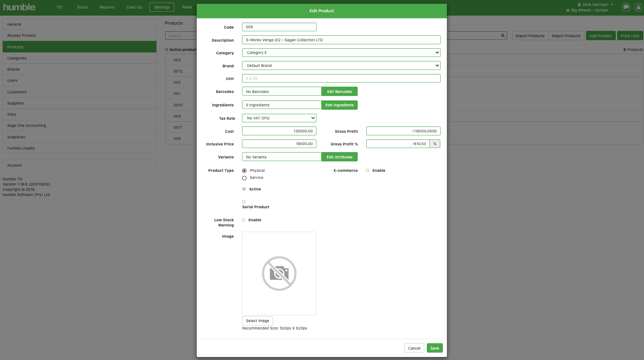Click the Add Product button
644x360 pixels.
(x=600, y=36)
